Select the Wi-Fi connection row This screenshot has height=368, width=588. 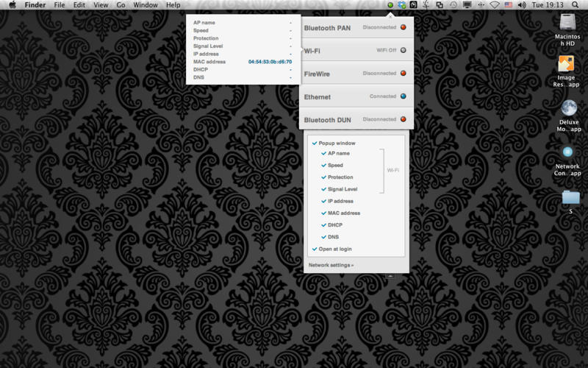(356, 50)
